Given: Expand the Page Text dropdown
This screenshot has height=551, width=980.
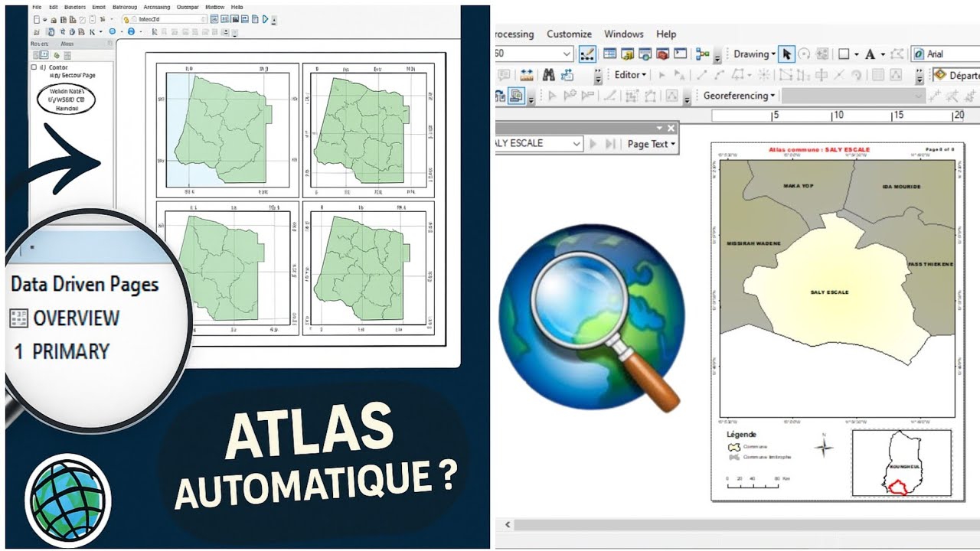Looking at the screenshot, I should tap(652, 144).
